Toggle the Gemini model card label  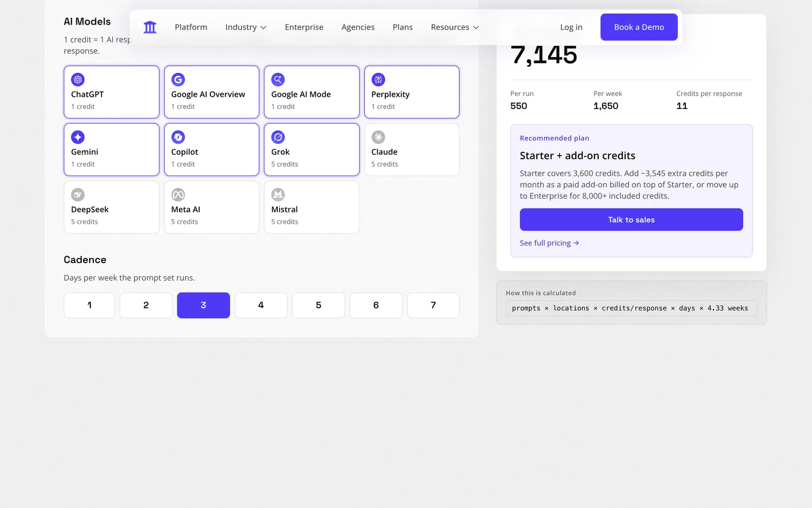click(84, 152)
